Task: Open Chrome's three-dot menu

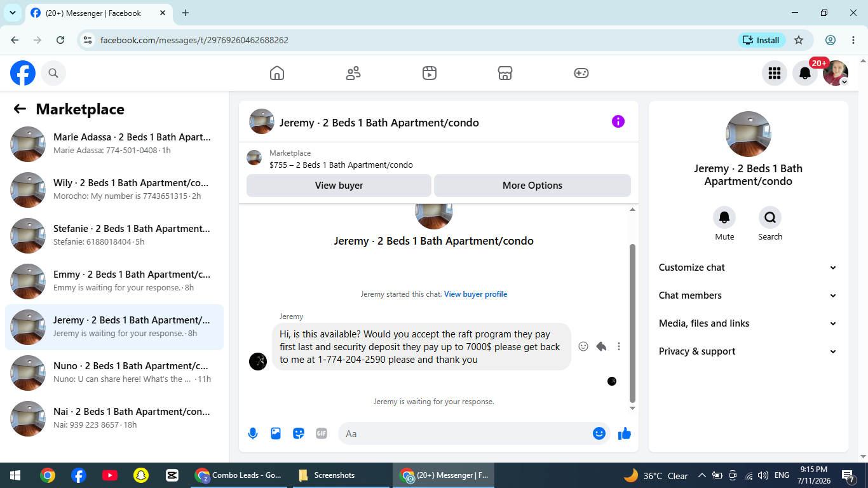Action: click(x=853, y=40)
